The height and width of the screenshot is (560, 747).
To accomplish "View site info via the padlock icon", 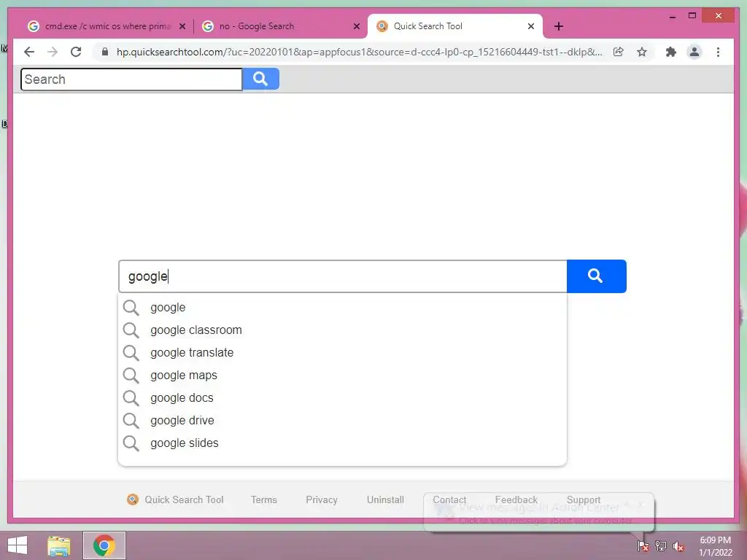I will click(105, 52).
